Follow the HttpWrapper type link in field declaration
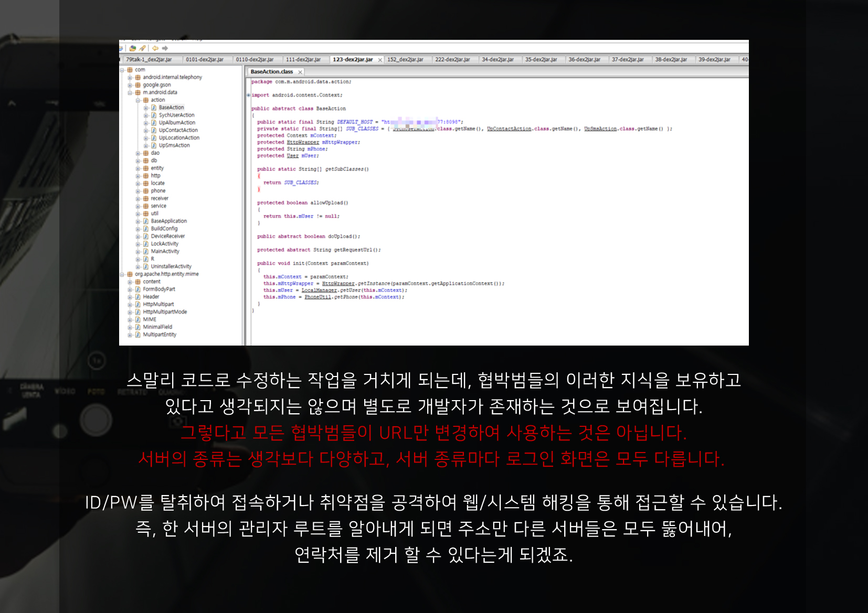This screenshot has height=613, width=868. 303,142
